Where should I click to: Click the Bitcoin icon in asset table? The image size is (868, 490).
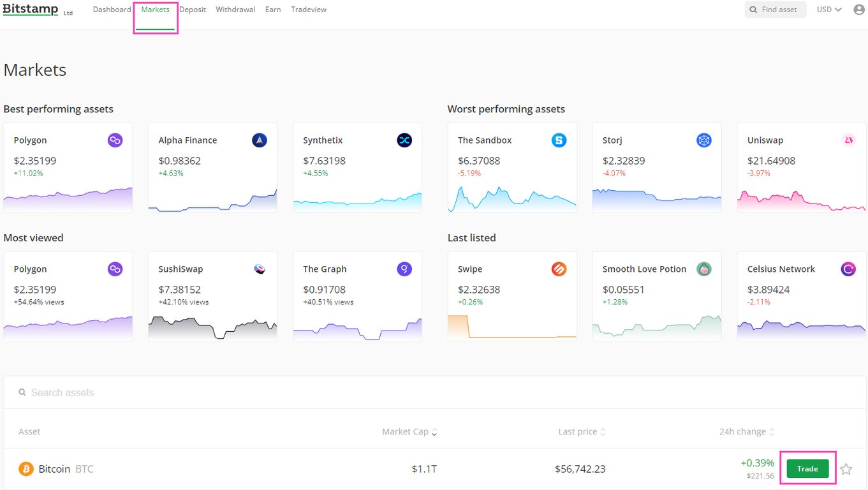pyautogui.click(x=26, y=469)
